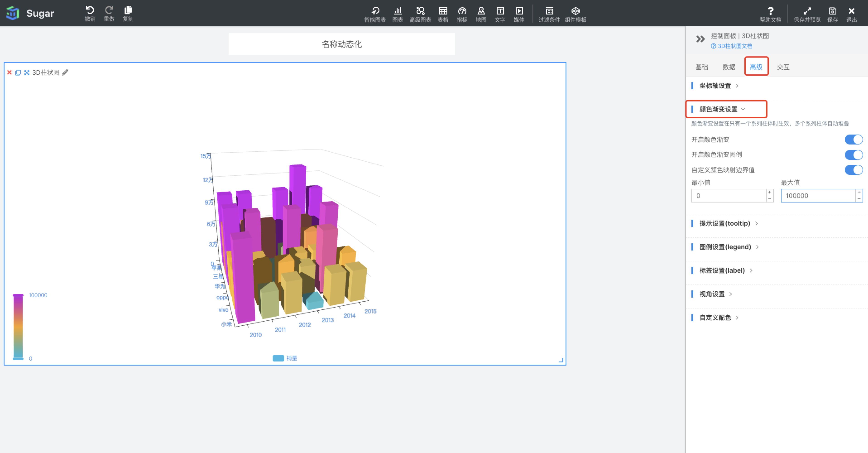Switch to the 基础 tab

tap(702, 67)
